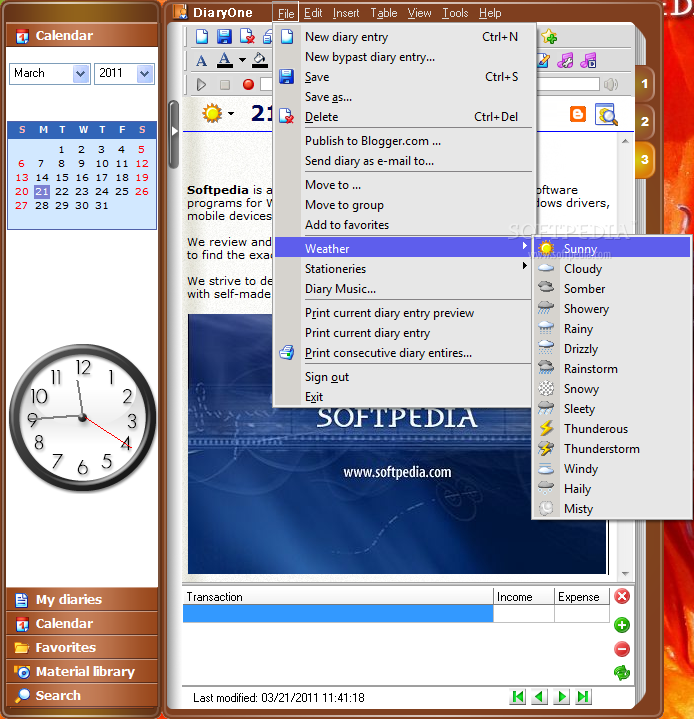Click the red record button
Viewport: 694px width, 719px height.
(248, 84)
